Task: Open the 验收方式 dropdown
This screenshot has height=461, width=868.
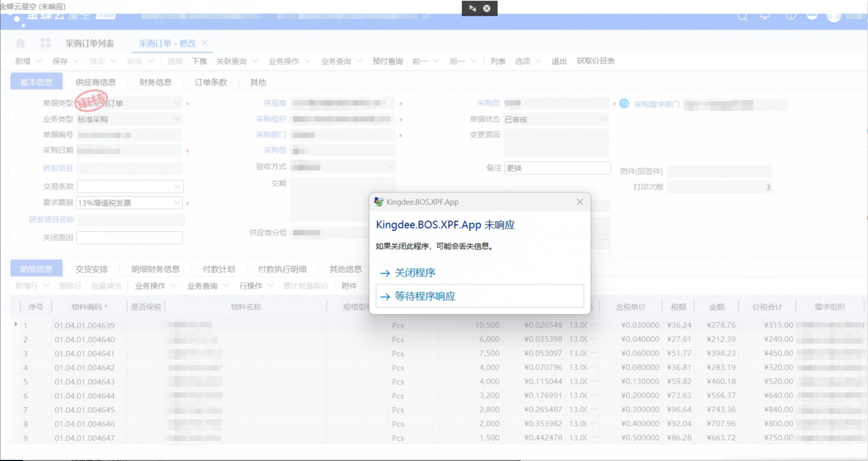Action: (x=390, y=167)
